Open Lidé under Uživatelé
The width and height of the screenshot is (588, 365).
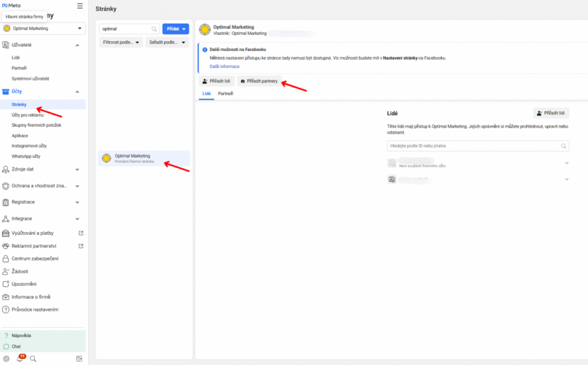pyautogui.click(x=16, y=58)
